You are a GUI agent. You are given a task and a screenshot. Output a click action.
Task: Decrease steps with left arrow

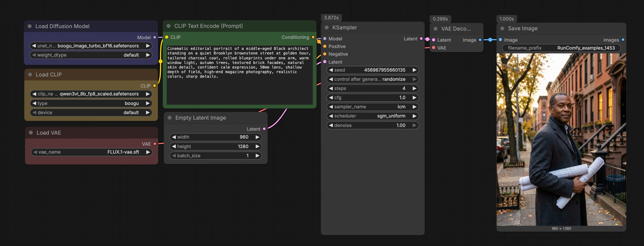pyautogui.click(x=331, y=88)
